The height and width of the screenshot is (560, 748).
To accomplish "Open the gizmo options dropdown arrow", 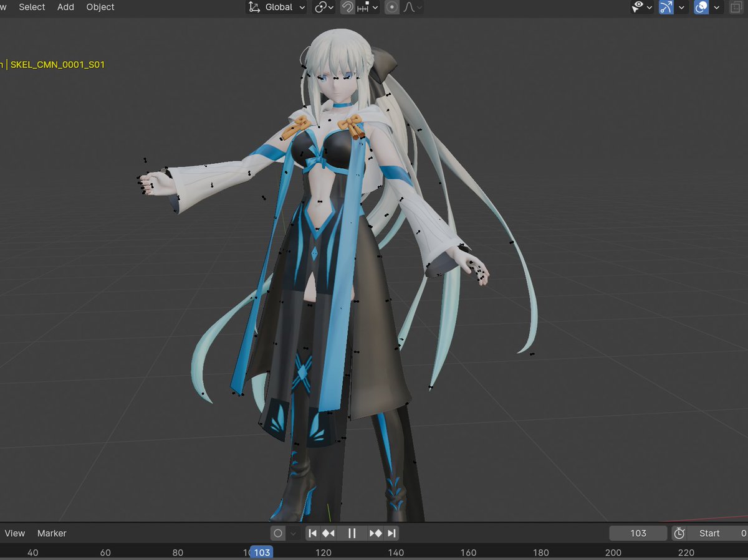I will (681, 7).
